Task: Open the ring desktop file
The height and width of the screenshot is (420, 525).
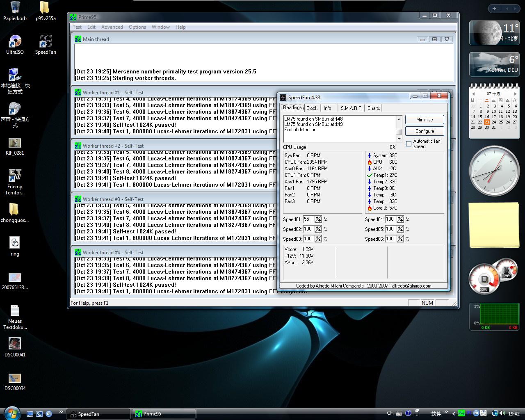Action: point(15,247)
